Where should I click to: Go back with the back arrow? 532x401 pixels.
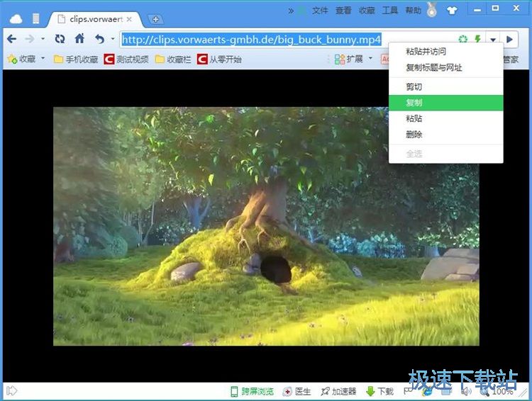(x=12, y=39)
